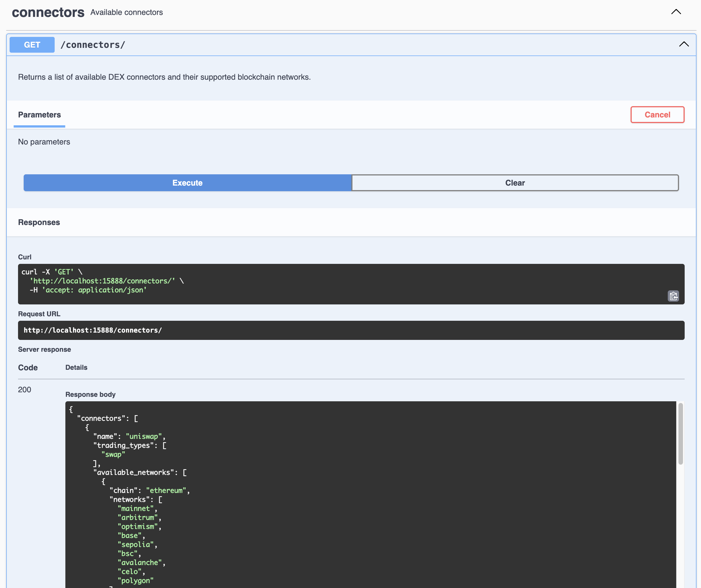
Task: Click inside the response body JSON
Action: click(x=367, y=494)
